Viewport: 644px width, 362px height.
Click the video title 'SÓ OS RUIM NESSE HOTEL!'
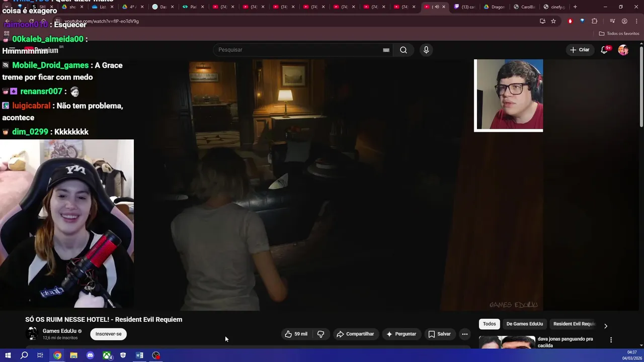point(104,319)
